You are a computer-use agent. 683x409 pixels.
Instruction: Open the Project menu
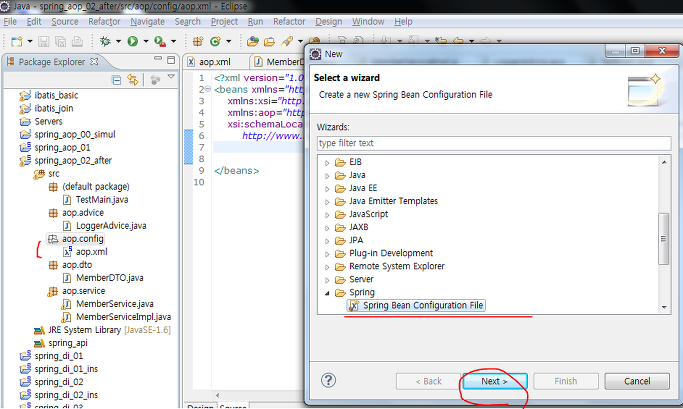[x=224, y=21]
